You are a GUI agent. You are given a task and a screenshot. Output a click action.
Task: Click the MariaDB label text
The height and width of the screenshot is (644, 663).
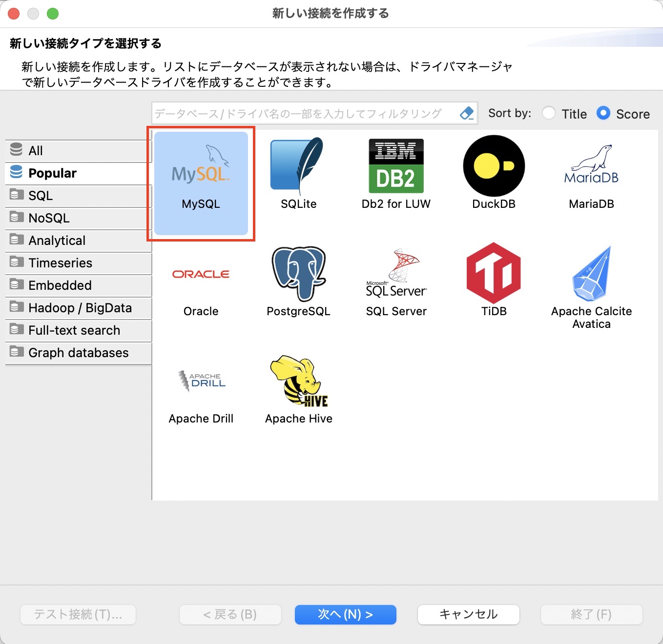(x=591, y=204)
